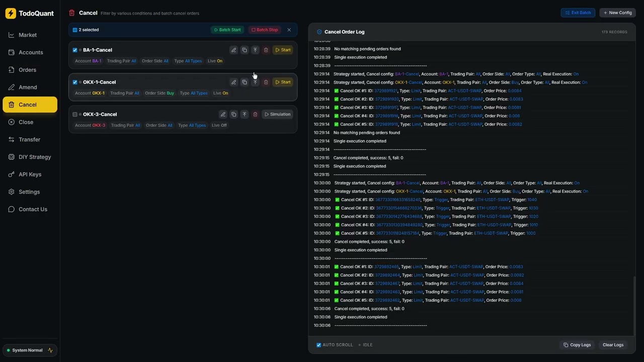Click order ID 3729892465 in log
Screen dimensions: 644x362
(x=387, y=267)
